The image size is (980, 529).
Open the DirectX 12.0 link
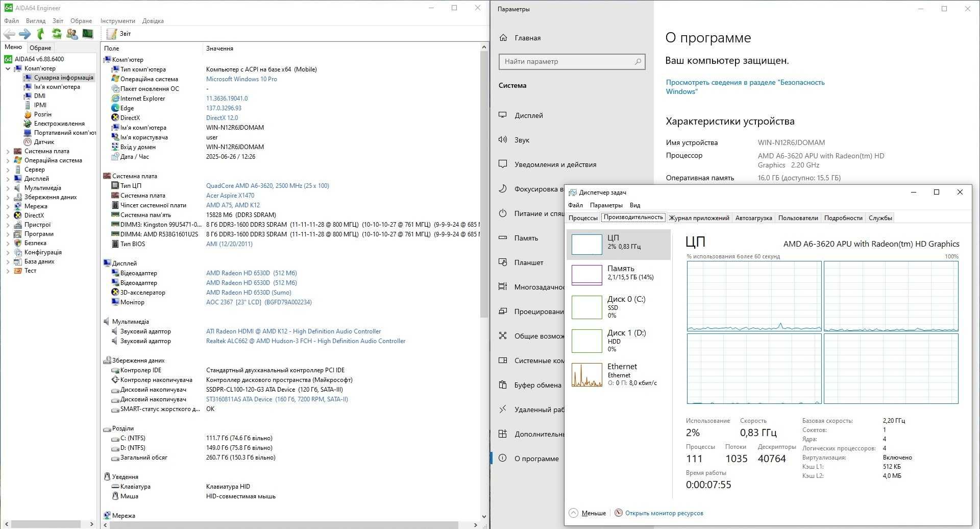point(222,118)
